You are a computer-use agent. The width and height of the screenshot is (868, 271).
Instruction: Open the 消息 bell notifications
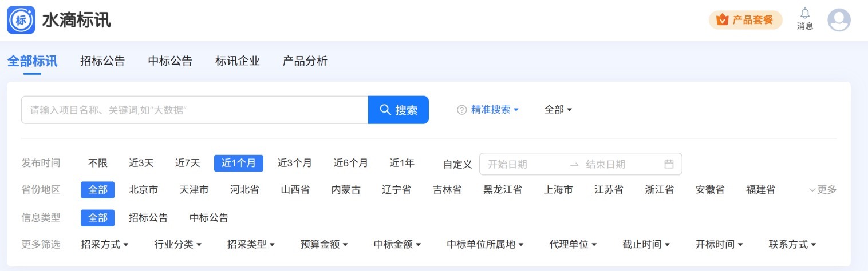(805, 19)
